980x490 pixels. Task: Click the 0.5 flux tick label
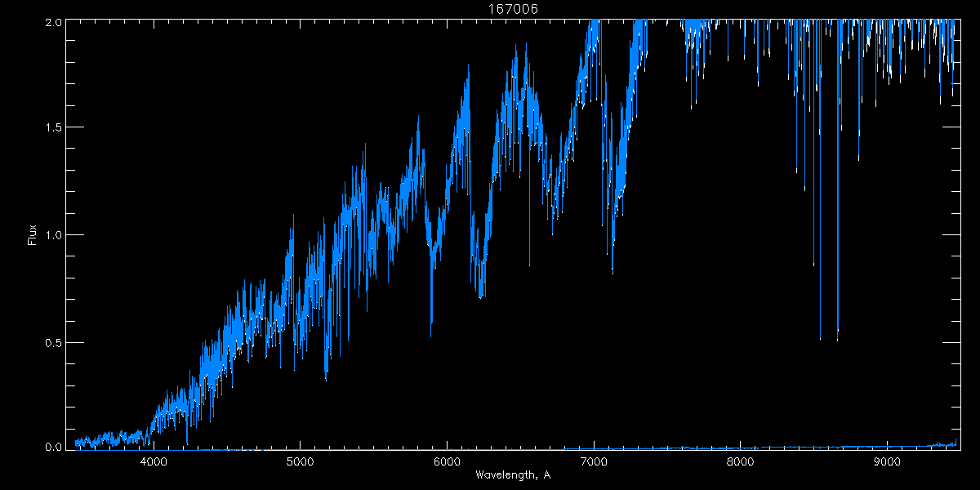[53, 342]
